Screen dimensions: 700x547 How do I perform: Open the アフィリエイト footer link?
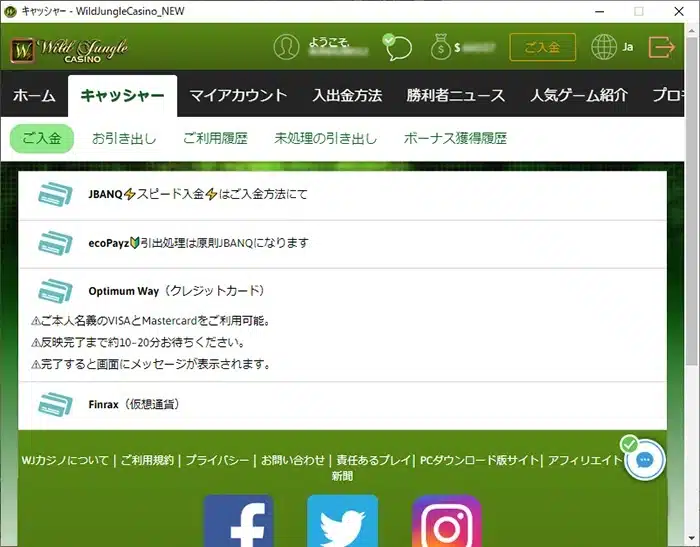pyautogui.click(x=585, y=460)
